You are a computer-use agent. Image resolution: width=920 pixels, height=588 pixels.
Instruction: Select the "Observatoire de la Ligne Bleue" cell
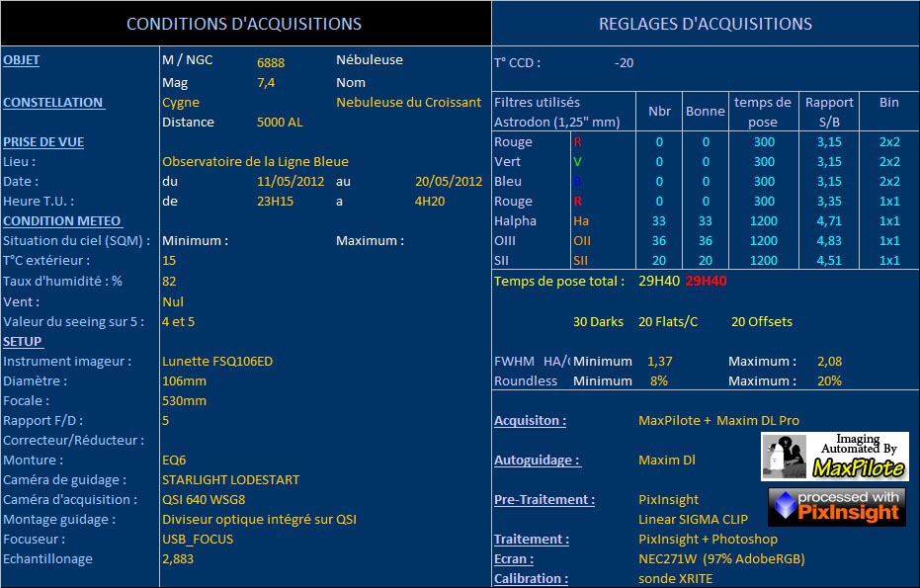[x=255, y=162]
